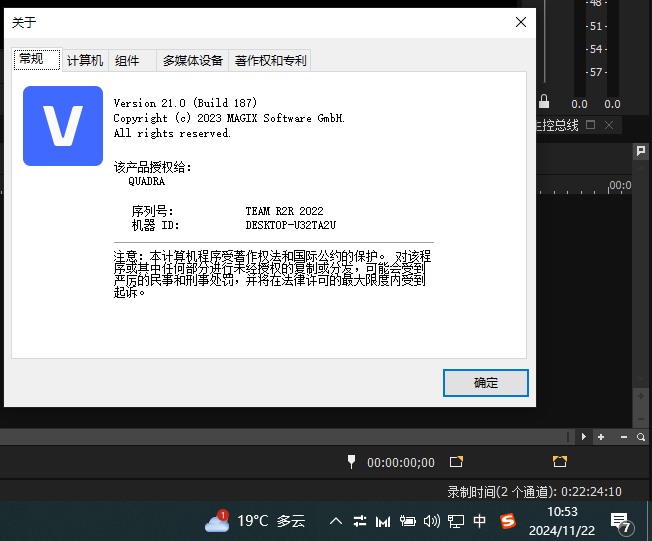652x541 pixels.
Task: Confirm the About dialog with 确定
Action: point(486,383)
